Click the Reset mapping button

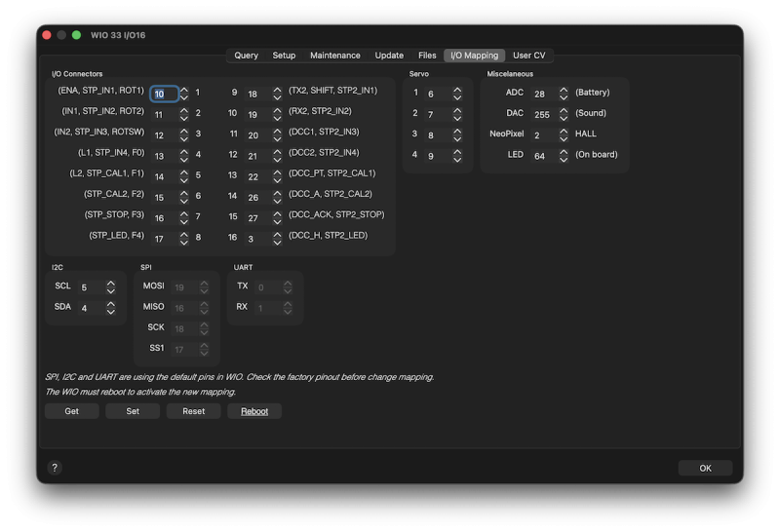(193, 411)
